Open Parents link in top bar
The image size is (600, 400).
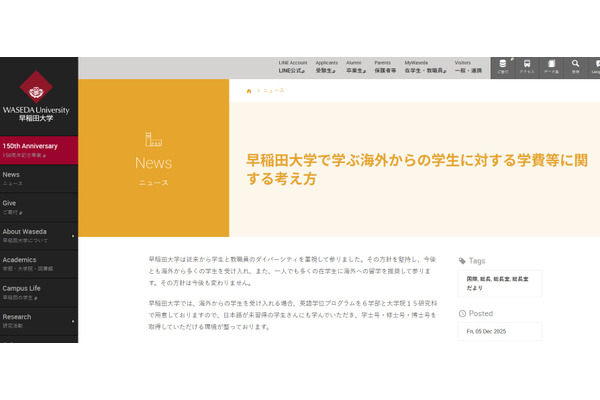[385, 67]
